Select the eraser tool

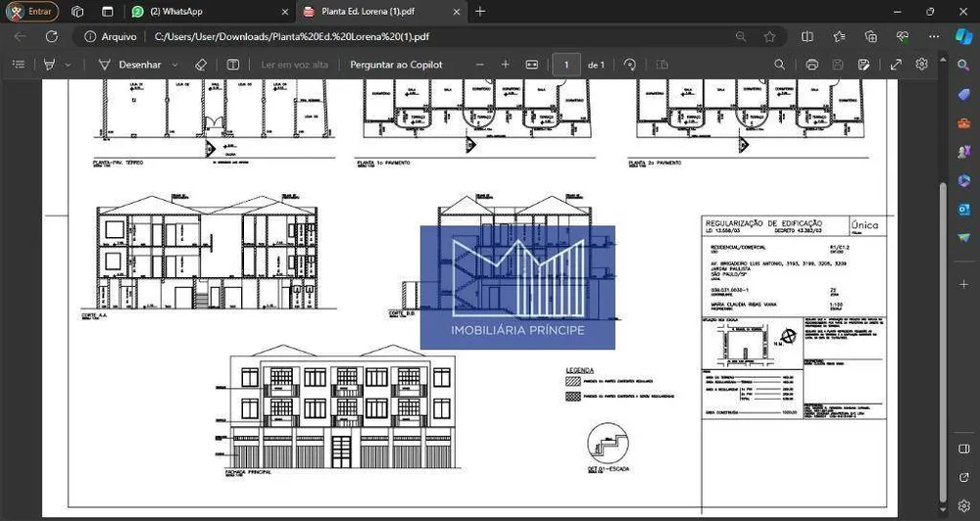coord(200,65)
